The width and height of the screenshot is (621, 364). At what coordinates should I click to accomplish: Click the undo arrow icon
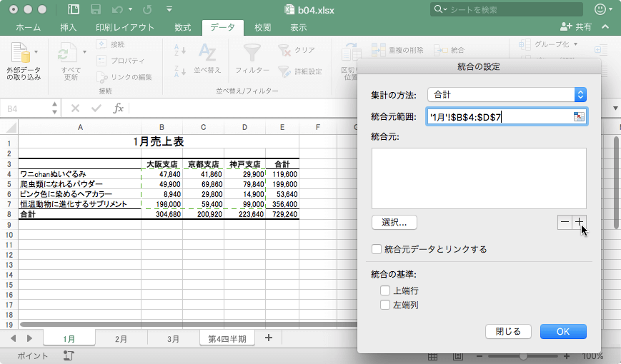click(118, 9)
